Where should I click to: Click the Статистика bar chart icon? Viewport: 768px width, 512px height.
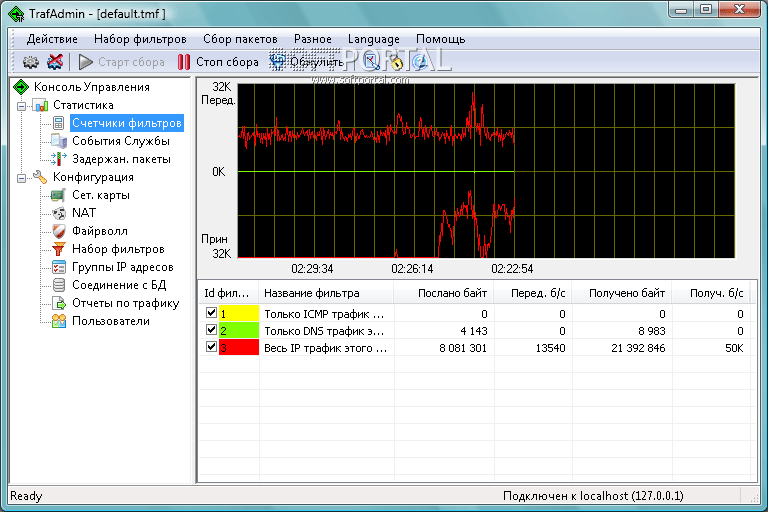[40, 105]
